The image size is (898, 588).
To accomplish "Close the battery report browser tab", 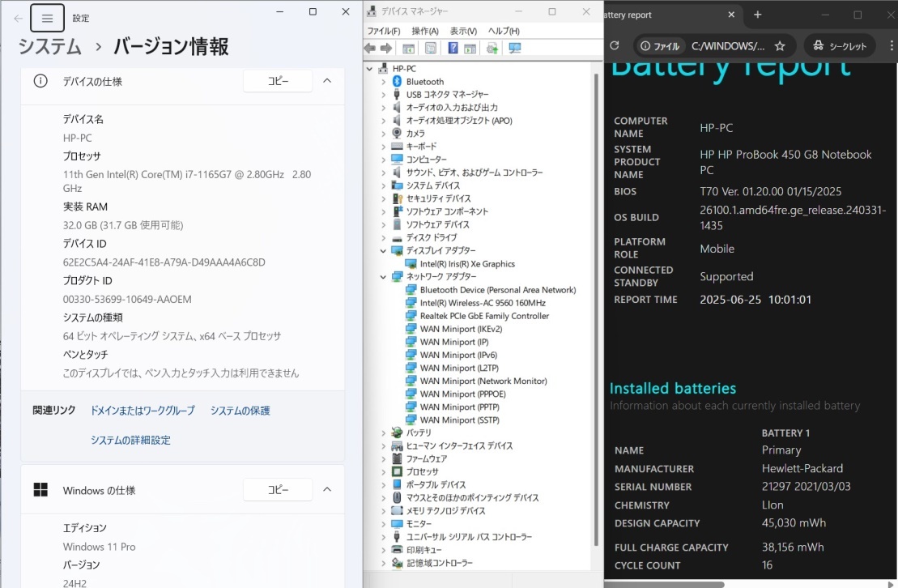I will [731, 15].
